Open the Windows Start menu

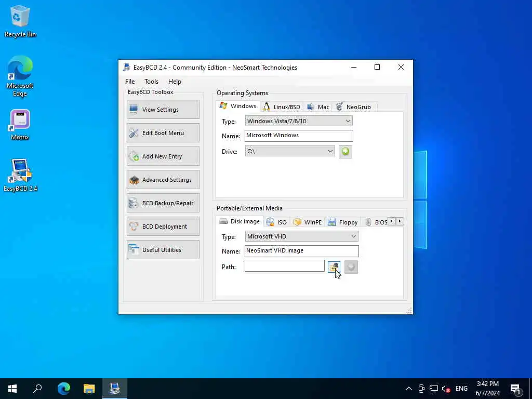click(x=12, y=389)
